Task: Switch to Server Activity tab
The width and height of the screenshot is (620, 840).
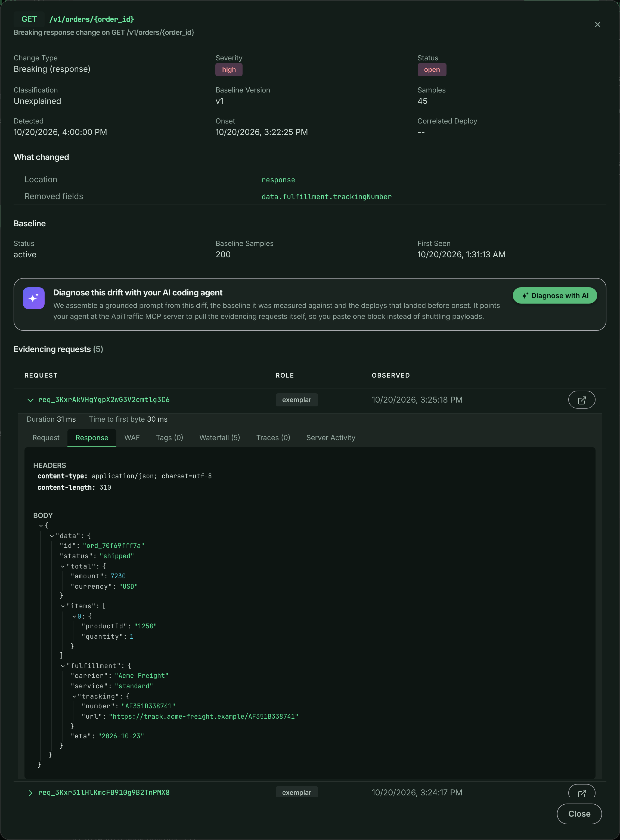Action: click(x=331, y=438)
